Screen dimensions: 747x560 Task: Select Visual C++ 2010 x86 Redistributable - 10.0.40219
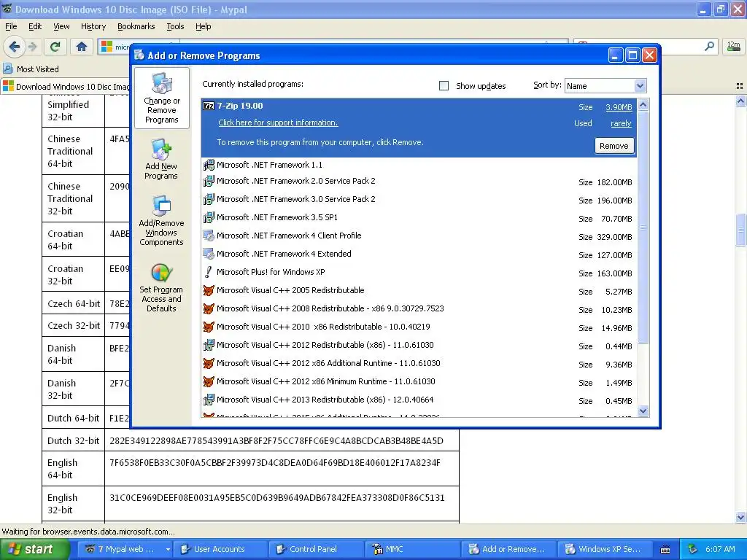419,327
